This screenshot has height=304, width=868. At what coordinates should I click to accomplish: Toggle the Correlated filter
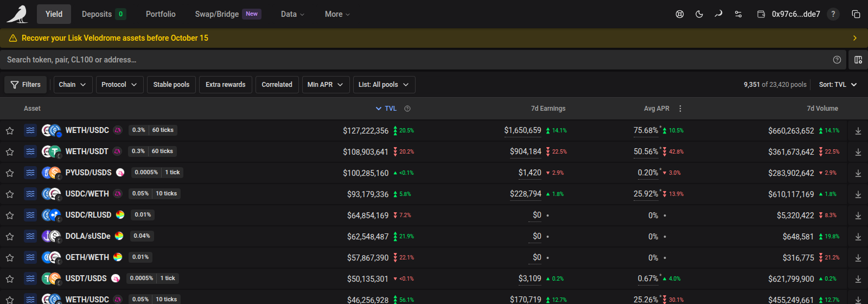pyautogui.click(x=277, y=85)
